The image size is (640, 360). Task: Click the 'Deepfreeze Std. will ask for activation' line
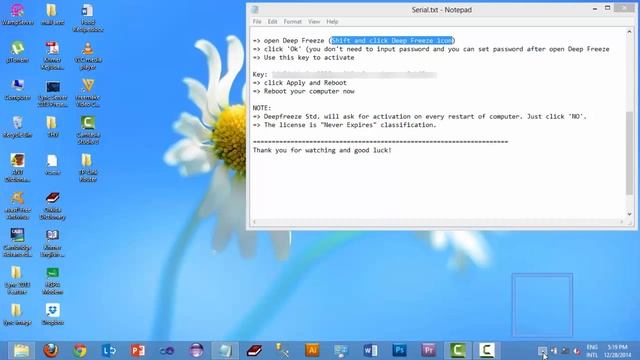tap(419, 116)
